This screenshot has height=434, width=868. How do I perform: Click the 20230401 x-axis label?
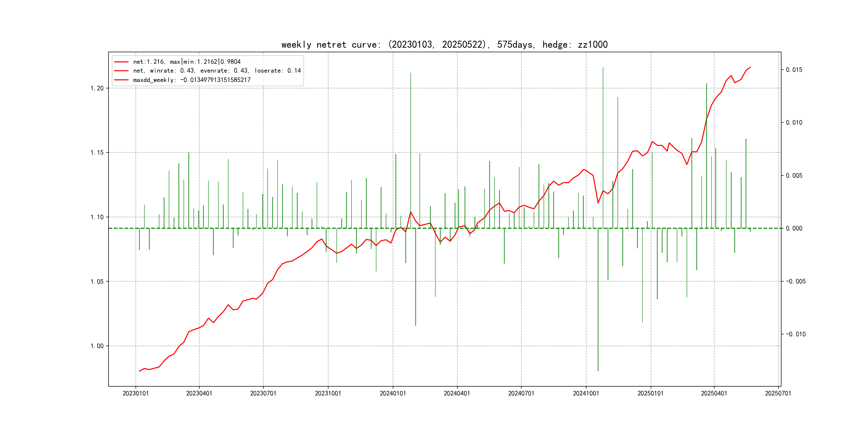[x=199, y=393]
